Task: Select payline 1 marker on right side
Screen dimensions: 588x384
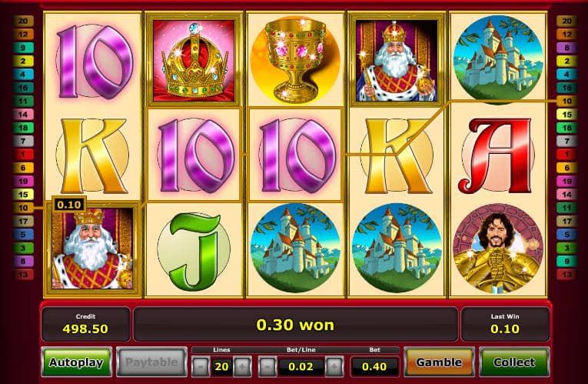Action: pos(566,154)
